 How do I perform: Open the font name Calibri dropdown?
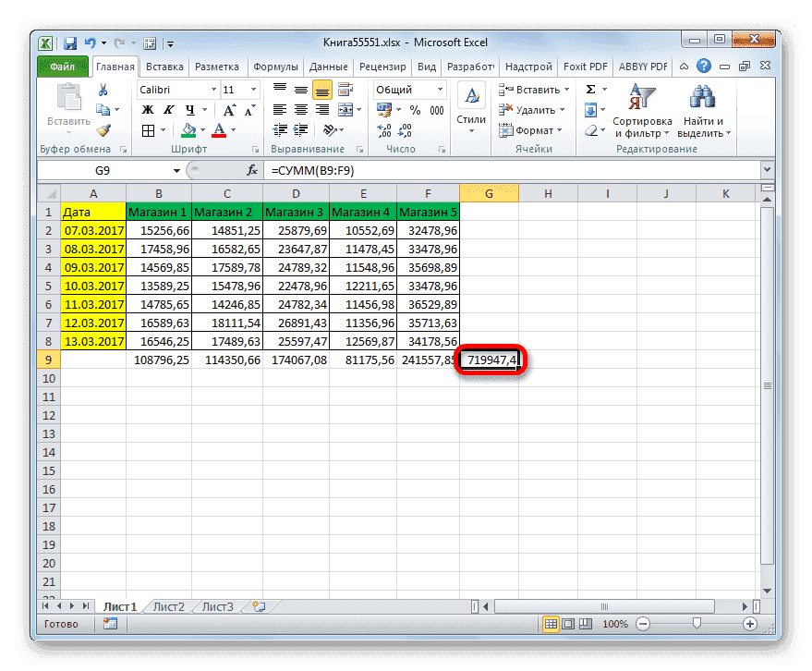tap(212, 89)
